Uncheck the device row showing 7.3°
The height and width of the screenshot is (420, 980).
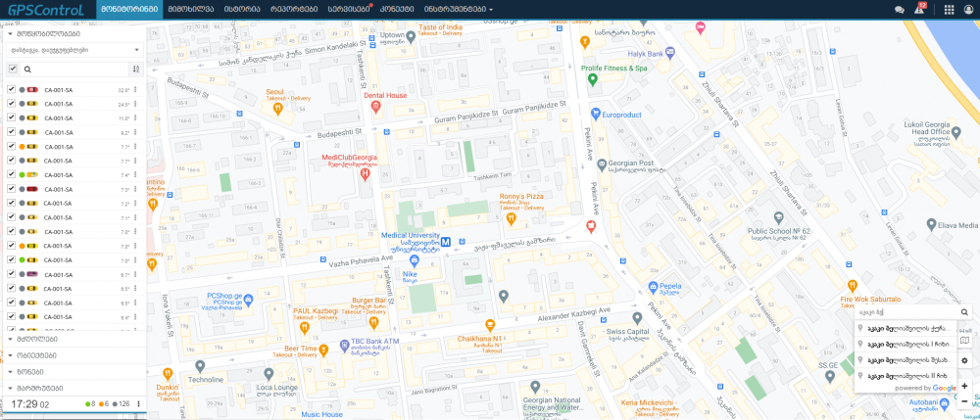click(11, 189)
